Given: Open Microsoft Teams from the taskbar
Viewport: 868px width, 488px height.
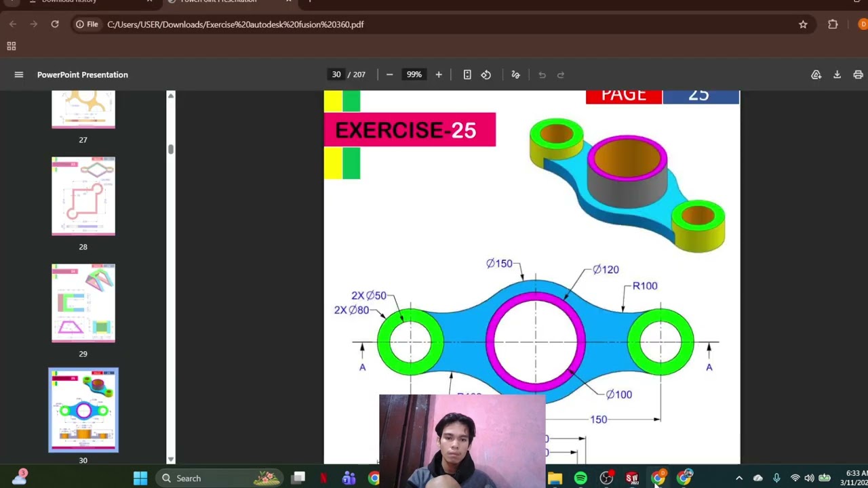Looking at the screenshot, I should 349,479.
